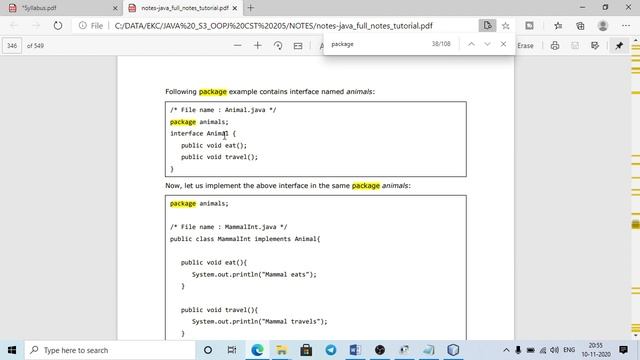Screen dimensions: 640x360
Task: Zoom out the PDF with minus icon
Action: click(x=238, y=45)
